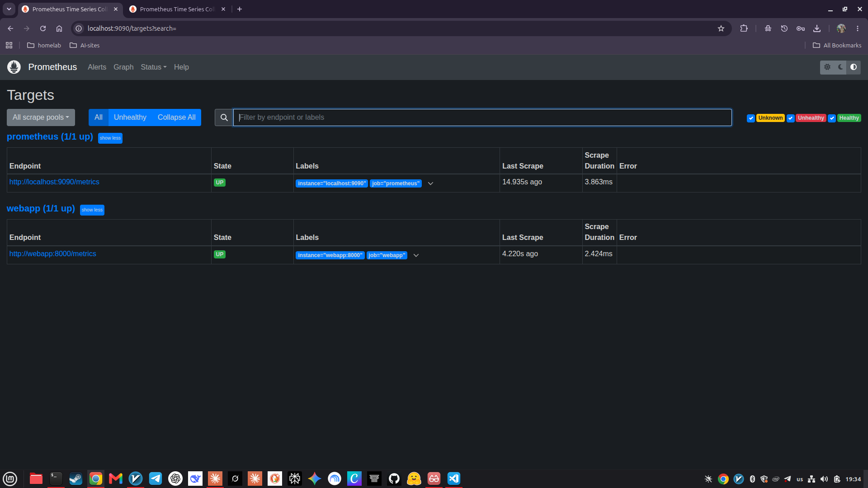This screenshot has width=868, height=488.
Task: Open the new tab plus button
Action: pos(240,9)
